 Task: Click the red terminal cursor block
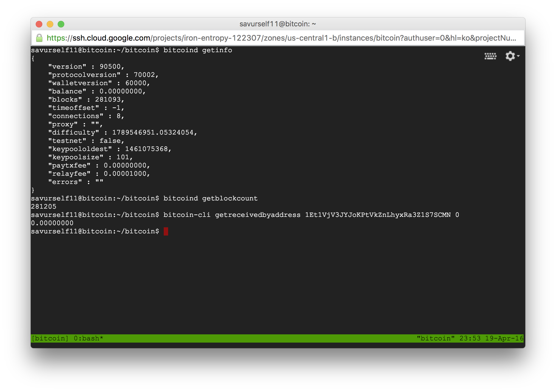tap(166, 231)
